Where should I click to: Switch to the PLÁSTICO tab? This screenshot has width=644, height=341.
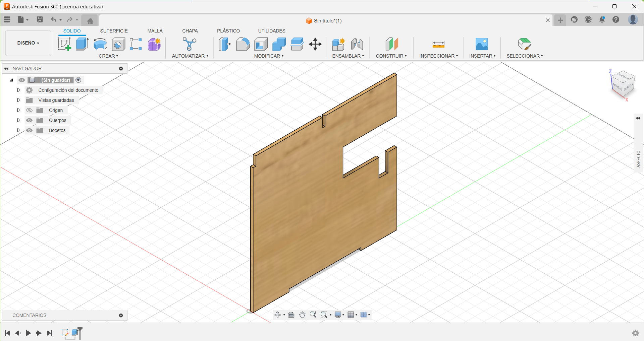click(228, 31)
